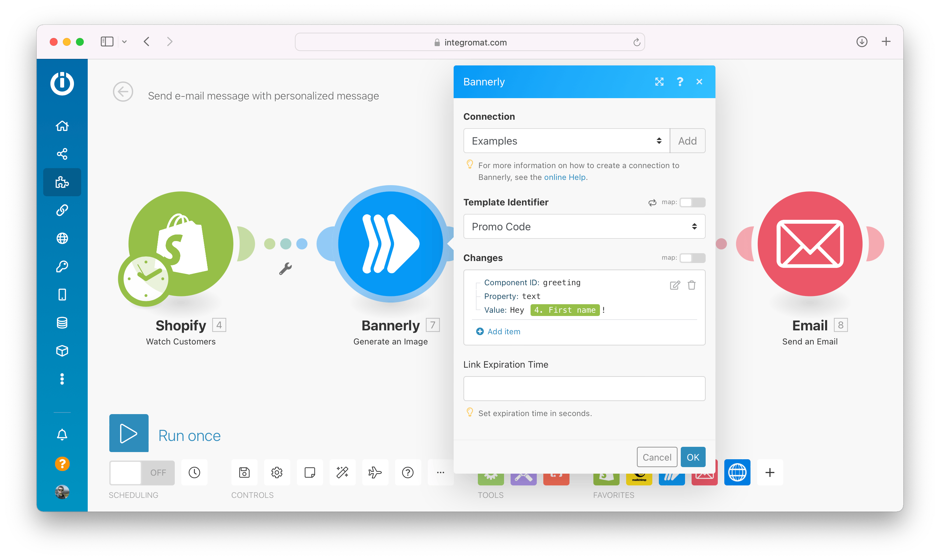The width and height of the screenshot is (940, 560).
Task: Go forward in the browser
Action: 170,42
